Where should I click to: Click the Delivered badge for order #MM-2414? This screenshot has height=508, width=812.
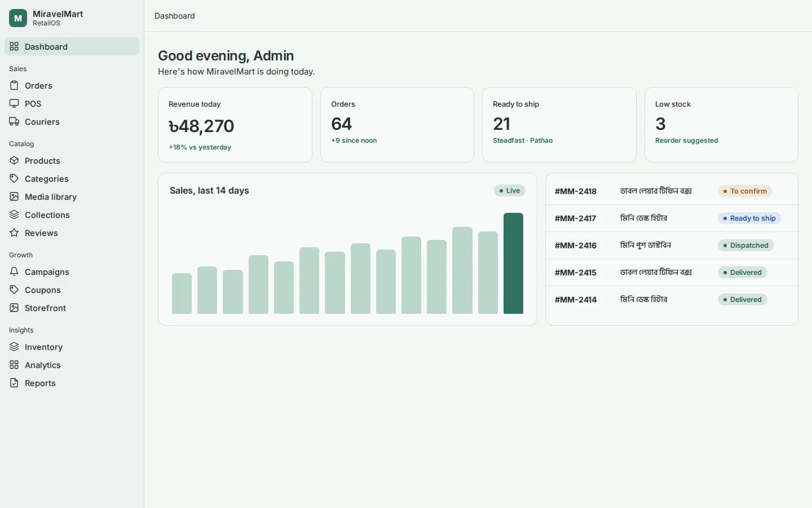(743, 300)
